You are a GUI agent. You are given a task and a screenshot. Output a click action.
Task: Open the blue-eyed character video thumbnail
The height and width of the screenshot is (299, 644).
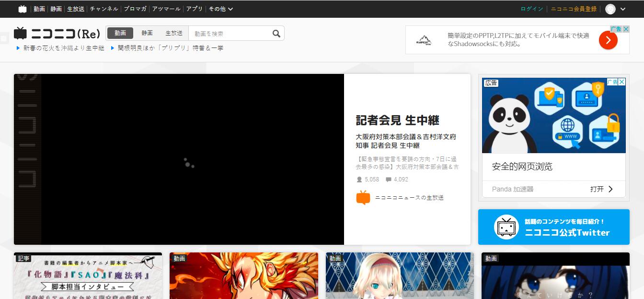click(x=555, y=276)
